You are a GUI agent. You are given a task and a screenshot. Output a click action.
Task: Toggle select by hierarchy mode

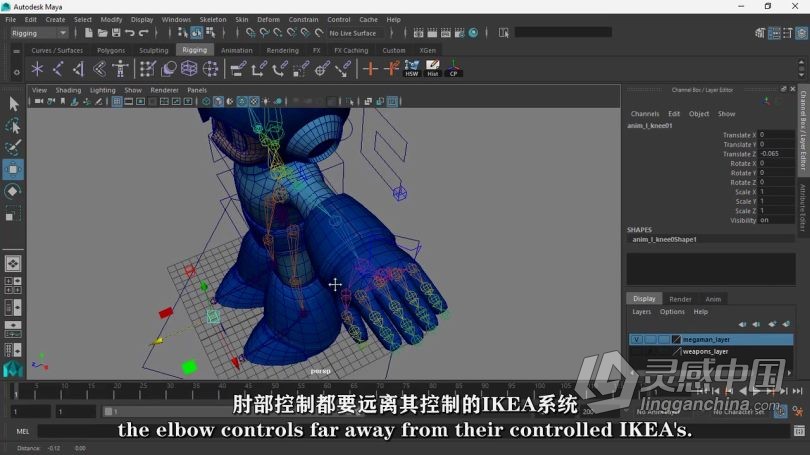182,33
